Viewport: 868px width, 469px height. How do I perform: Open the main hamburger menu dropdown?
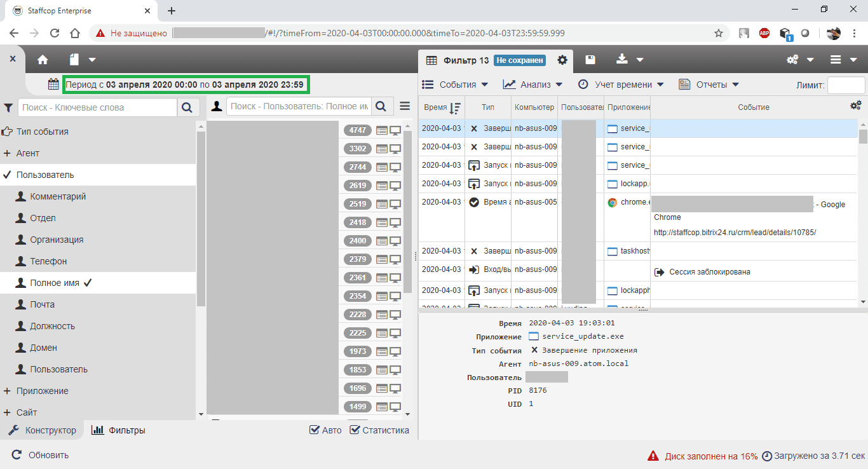[844, 60]
